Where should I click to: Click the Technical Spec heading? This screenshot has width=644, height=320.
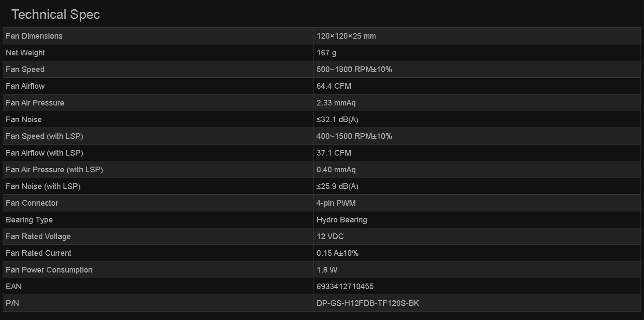tap(56, 15)
